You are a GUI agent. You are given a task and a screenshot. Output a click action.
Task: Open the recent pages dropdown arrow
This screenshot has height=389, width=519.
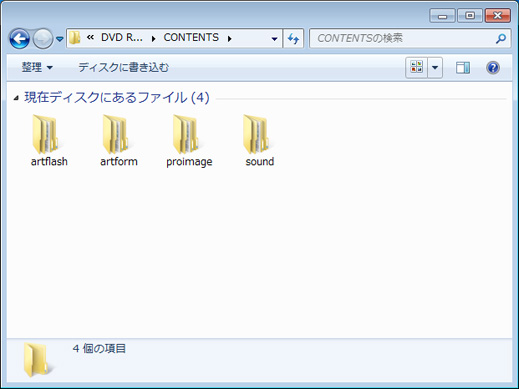60,39
